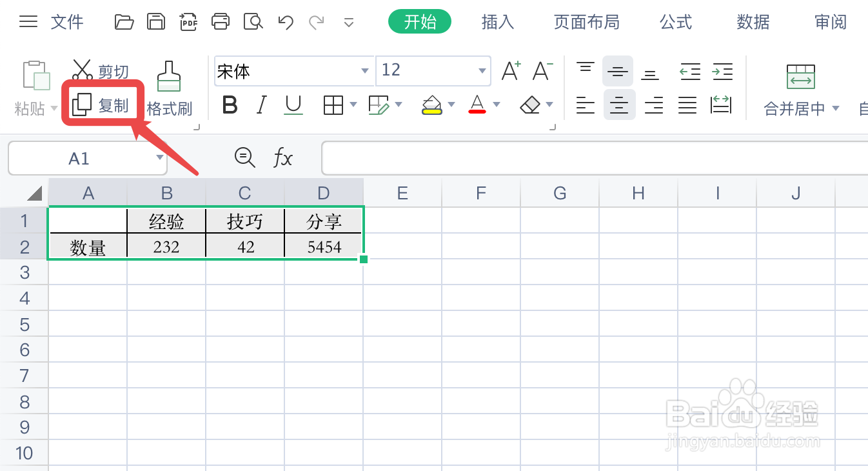Viewport: 868px width, 471px height.
Task: Open Print Preview icon
Action: point(253,22)
